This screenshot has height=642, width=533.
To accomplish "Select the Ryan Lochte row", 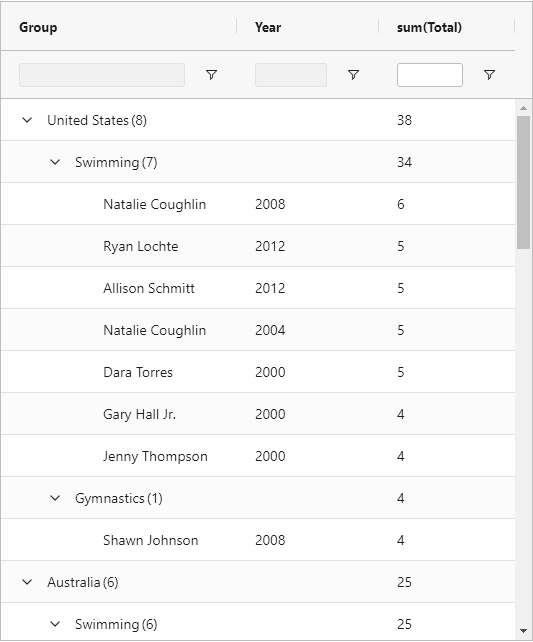I will point(258,246).
